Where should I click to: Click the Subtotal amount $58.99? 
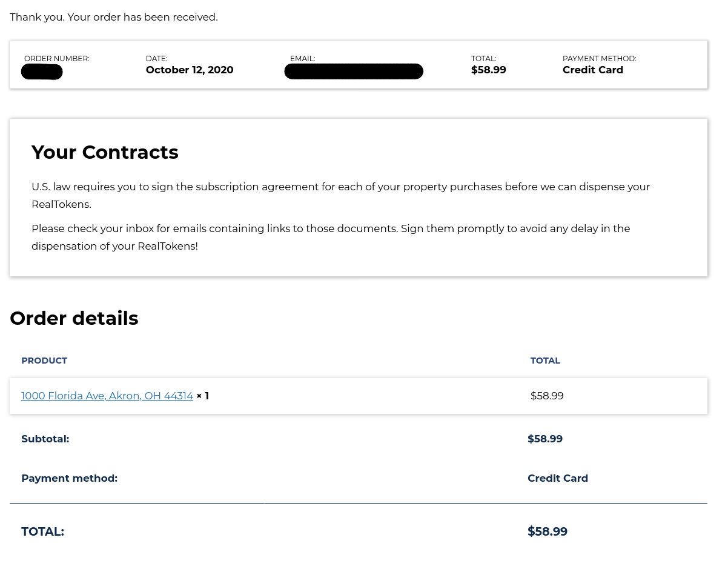[545, 439]
